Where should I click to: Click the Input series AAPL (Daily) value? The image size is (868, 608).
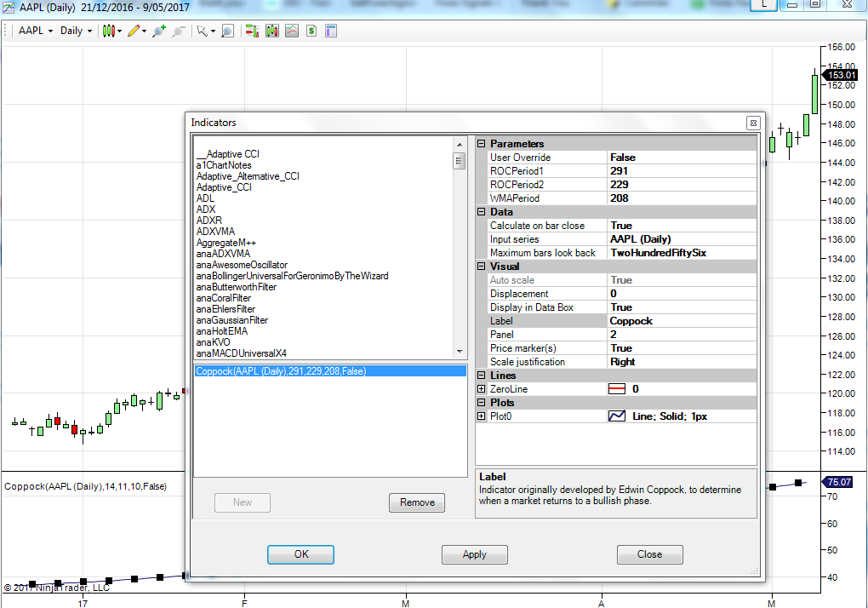(682, 239)
